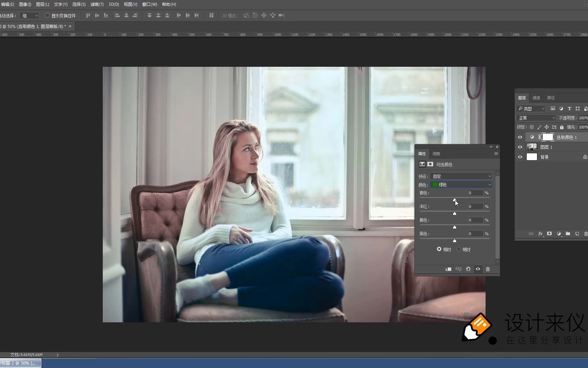The width and height of the screenshot is (588, 368).
Task: Open the 预设 preset dropdown
Action: click(x=461, y=176)
